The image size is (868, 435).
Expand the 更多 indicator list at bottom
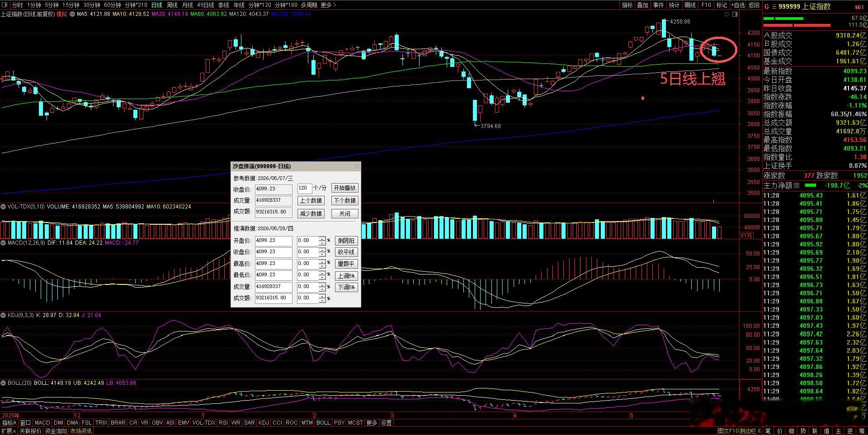coord(372,423)
